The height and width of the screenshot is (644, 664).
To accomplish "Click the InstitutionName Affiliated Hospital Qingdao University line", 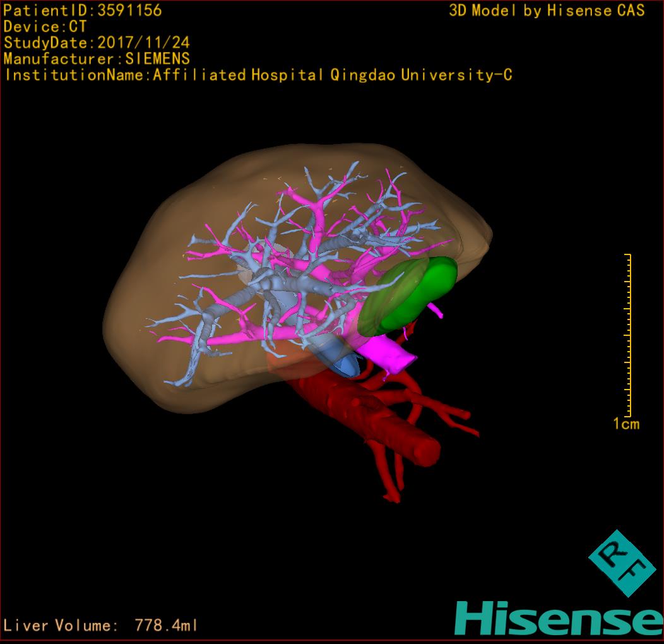I will tap(258, 75).
